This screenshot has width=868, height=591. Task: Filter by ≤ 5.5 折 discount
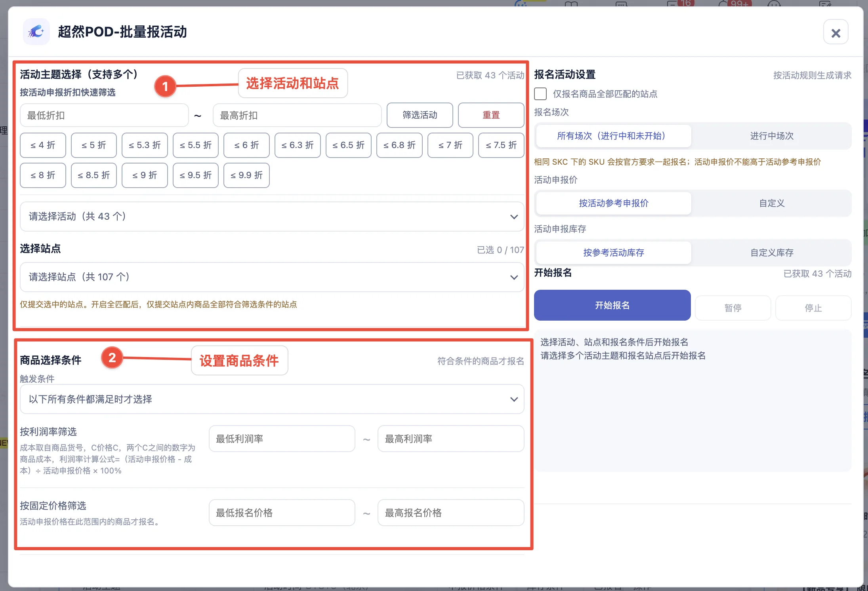pyautogui.click(x=196, y=145)
